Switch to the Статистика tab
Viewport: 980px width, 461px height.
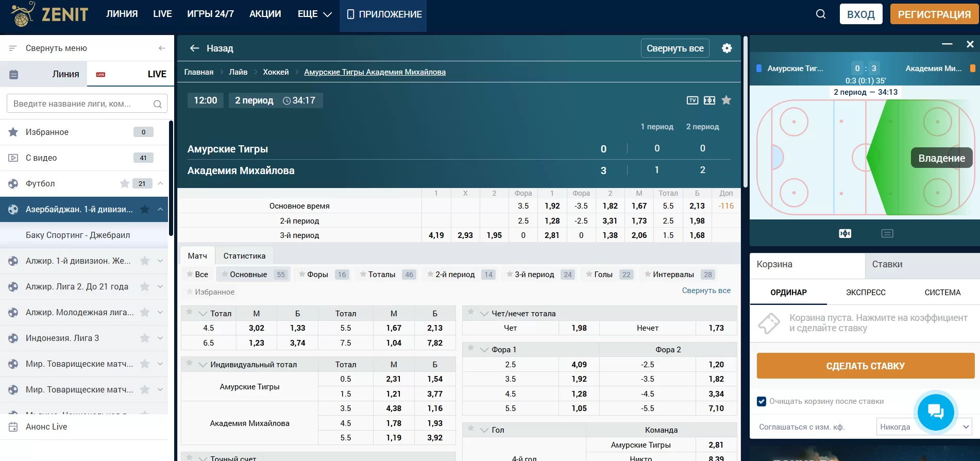244,256
